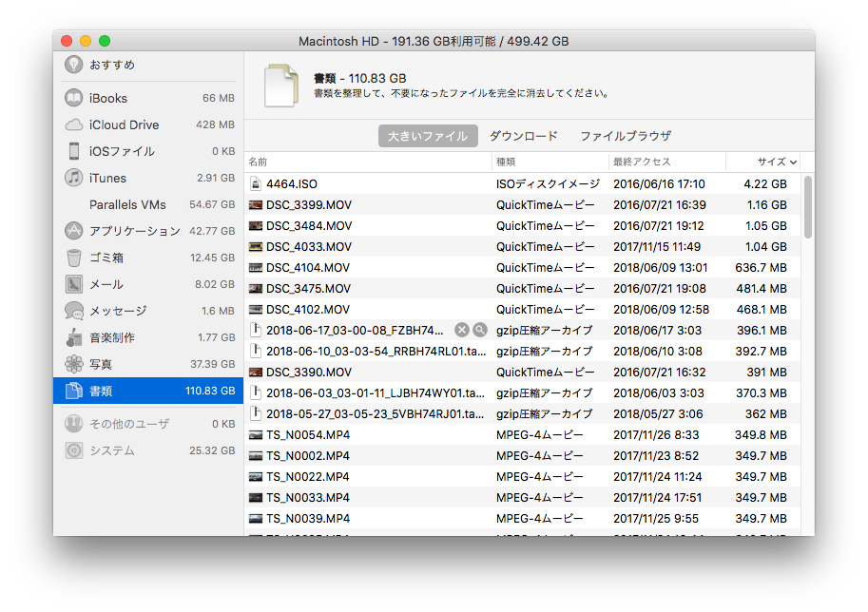Viewport: 868px width, 612px height.
Task: Sort by the 最終アクセス column header
Action: pos(667,162)
